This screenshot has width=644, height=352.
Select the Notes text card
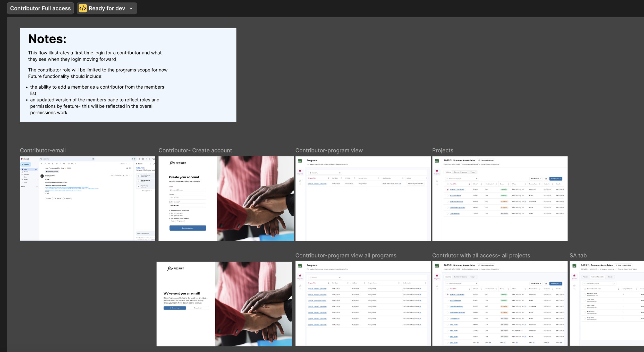128,75
